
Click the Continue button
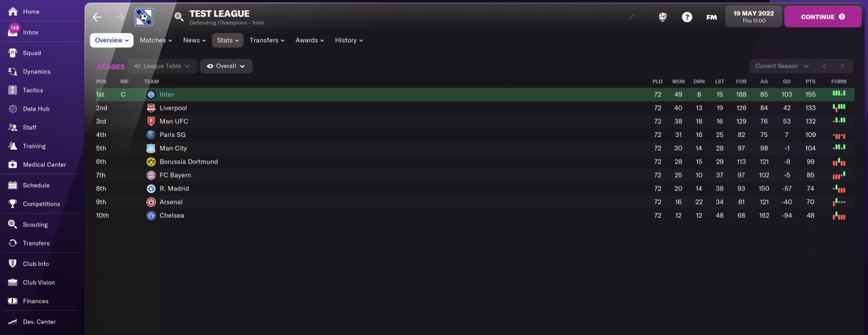[x=823, y=17]
